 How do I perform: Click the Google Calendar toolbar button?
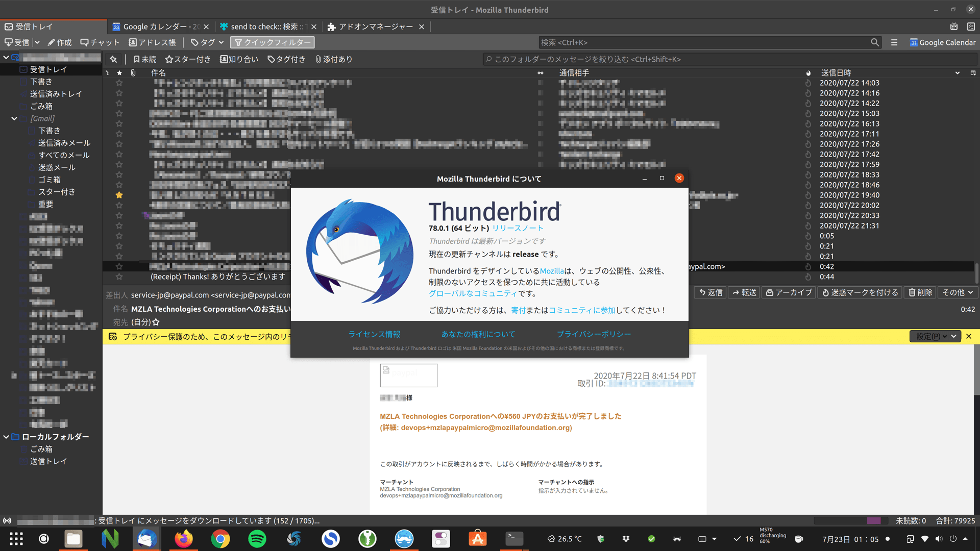942,42
